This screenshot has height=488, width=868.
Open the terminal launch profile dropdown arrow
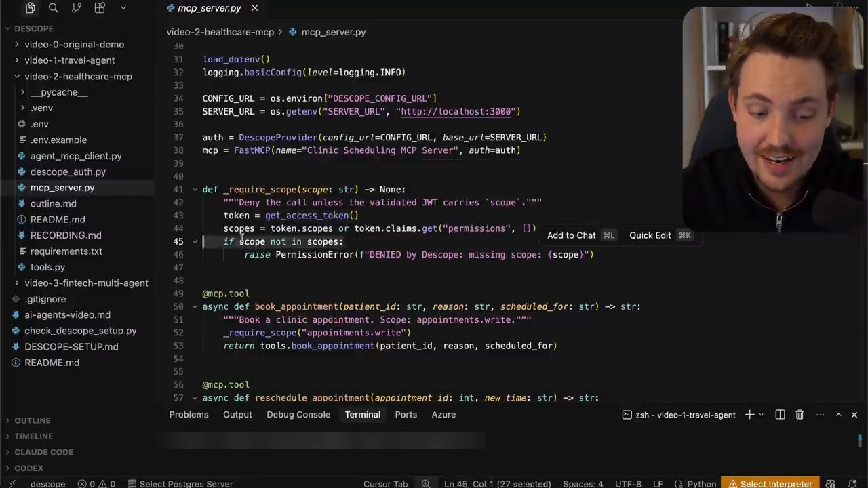[x=761, y=415]
